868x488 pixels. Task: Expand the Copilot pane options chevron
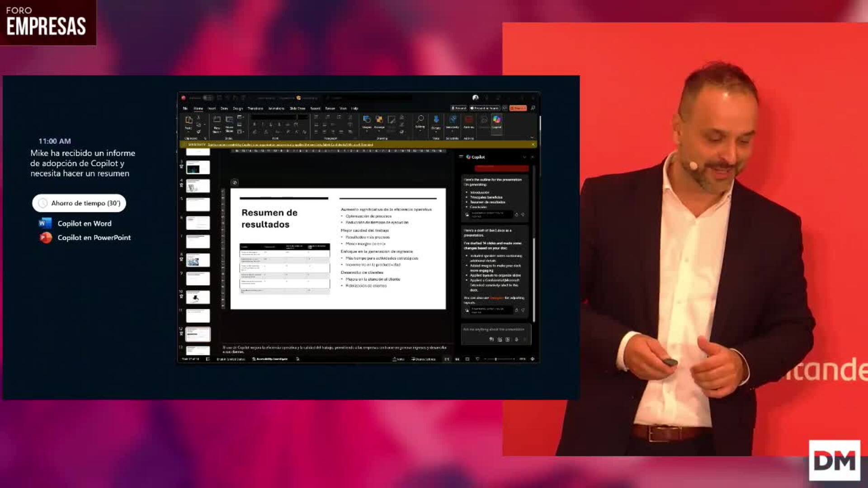coord(524,157)
